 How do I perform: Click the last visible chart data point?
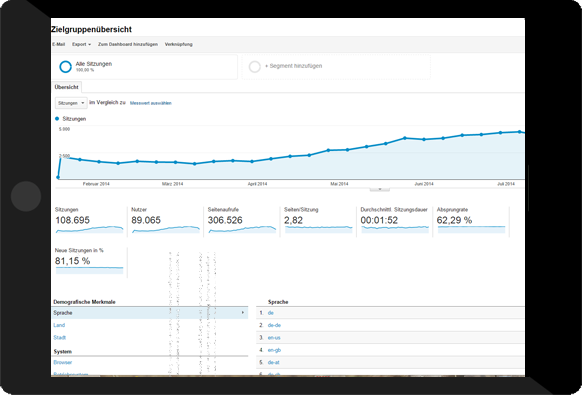[519, 132]
